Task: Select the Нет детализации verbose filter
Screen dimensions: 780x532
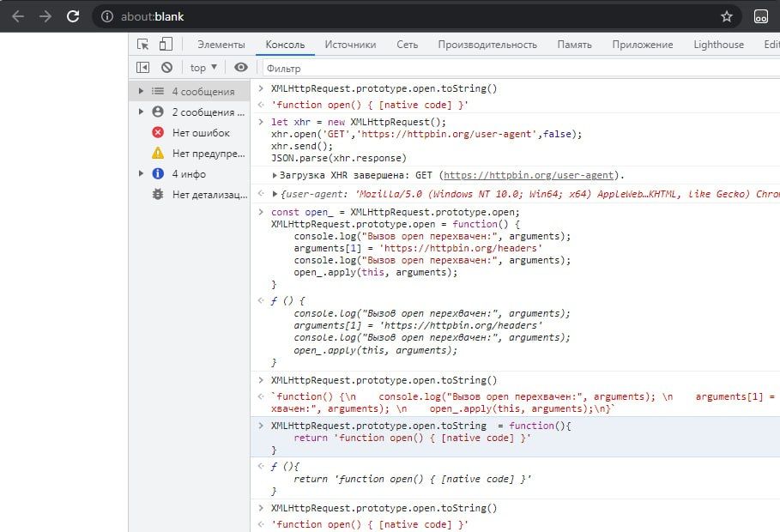Action: click(x=209, y=195)
